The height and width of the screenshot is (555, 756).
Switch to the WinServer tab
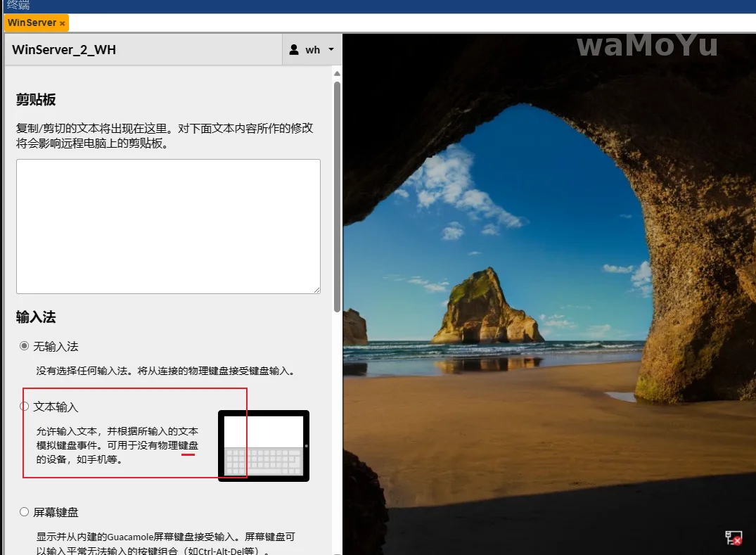tap(32, 23)
